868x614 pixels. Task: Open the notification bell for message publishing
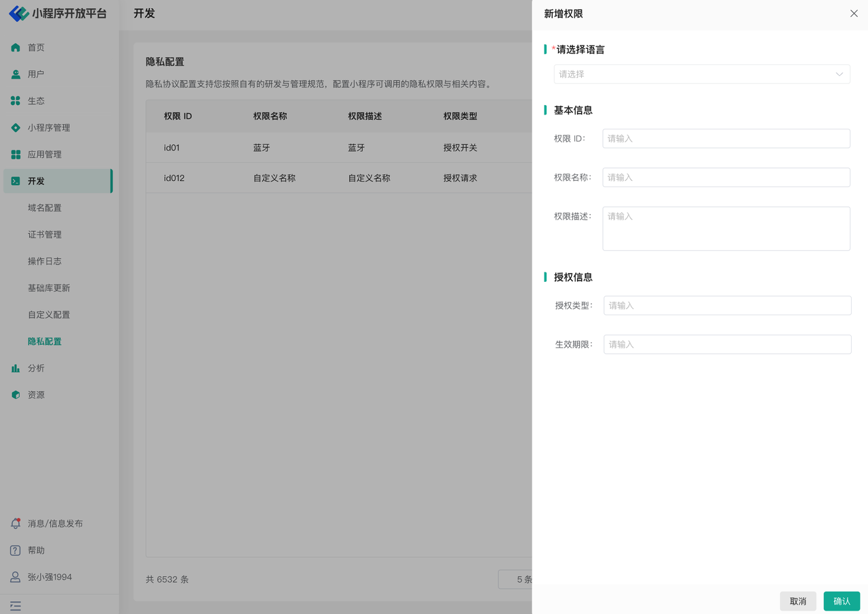click(16, 524)
